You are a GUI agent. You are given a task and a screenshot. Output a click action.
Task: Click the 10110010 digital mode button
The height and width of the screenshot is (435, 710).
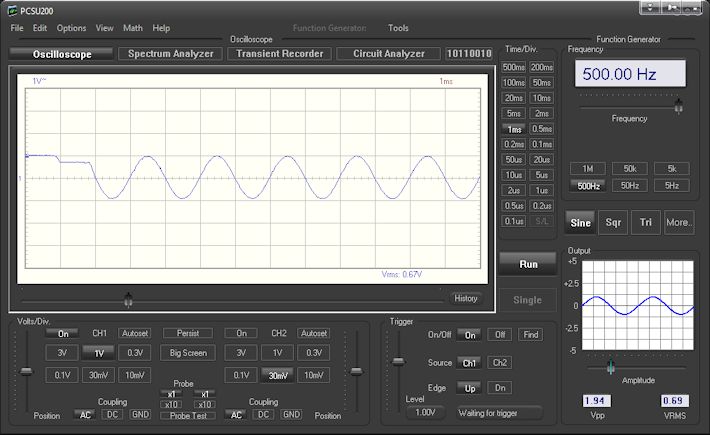(x=468, y=54)
